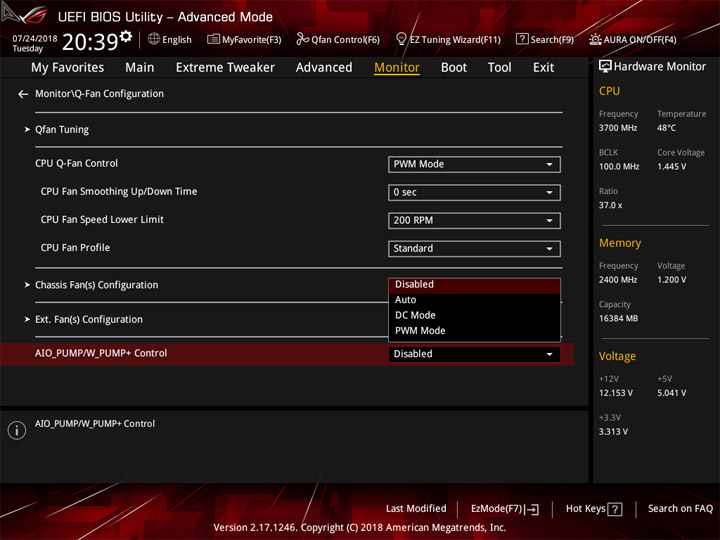Switch to EzMode(F7)
Screen dimensions: 720x540
pos(505,509)
